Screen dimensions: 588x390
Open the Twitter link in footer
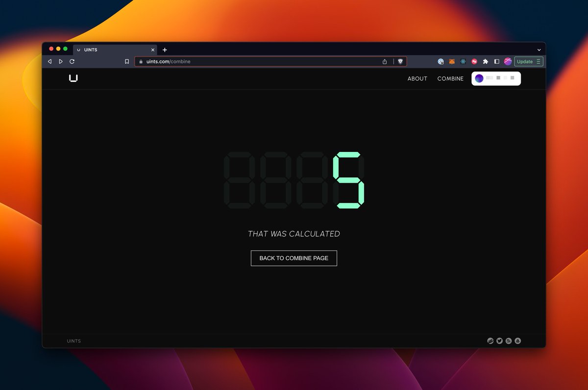499,341
